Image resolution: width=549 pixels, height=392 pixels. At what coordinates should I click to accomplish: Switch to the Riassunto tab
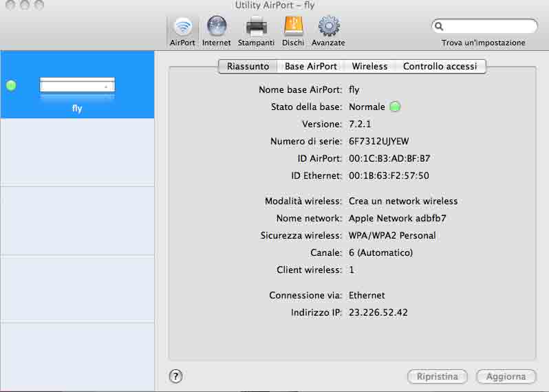pos(248,67)
